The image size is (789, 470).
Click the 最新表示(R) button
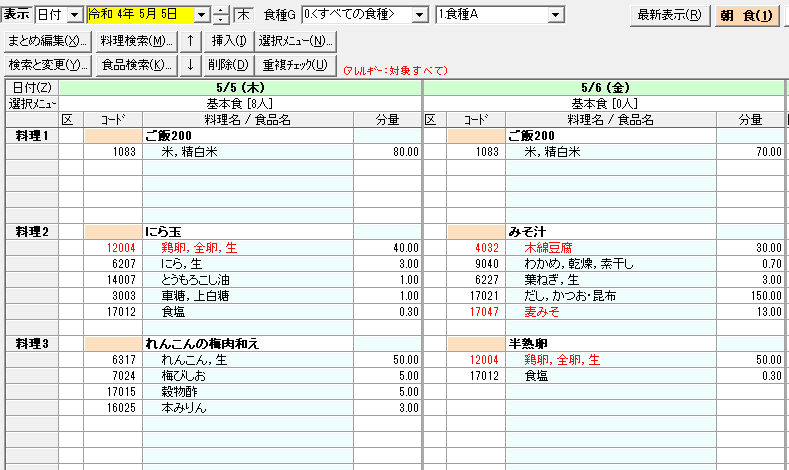[670, 16]
